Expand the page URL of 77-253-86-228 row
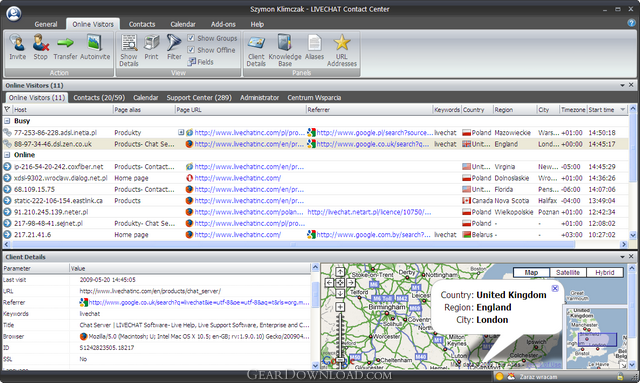Image resolution: width=640 pixels, height=383 pixels. (181, 132)
